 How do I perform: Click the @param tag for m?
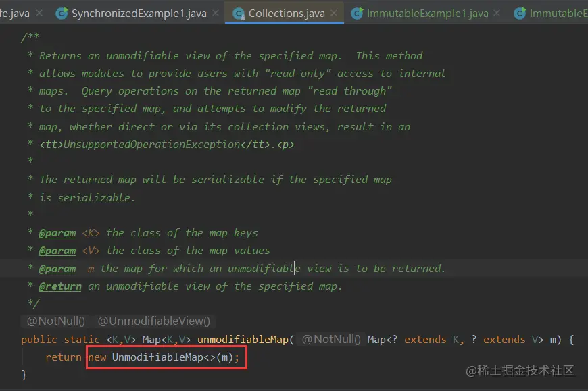click(x=57, y=269)
